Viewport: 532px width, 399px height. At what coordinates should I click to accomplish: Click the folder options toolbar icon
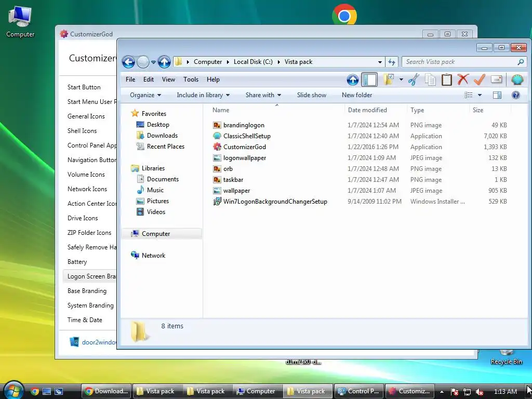point(389,79)
